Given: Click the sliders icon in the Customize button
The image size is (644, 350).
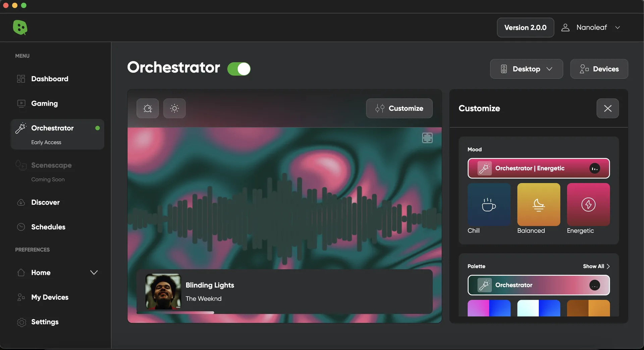Looking at the screenshot, I should coord(380,108).
